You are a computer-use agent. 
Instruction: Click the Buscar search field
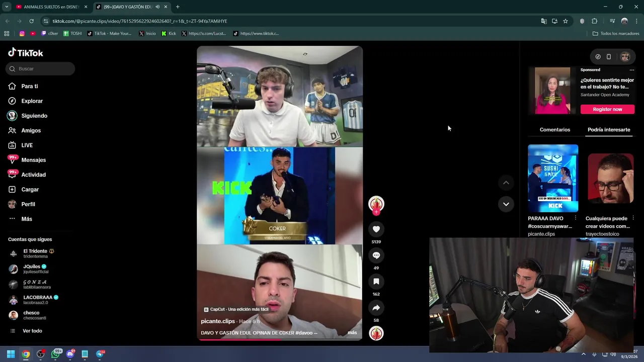40,69
